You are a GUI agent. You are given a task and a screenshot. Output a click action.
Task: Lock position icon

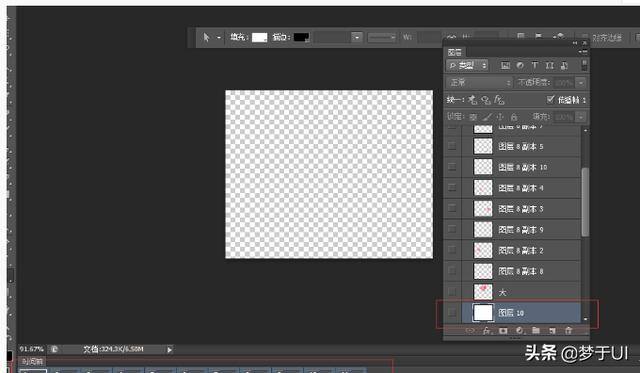tap(500, 117)
